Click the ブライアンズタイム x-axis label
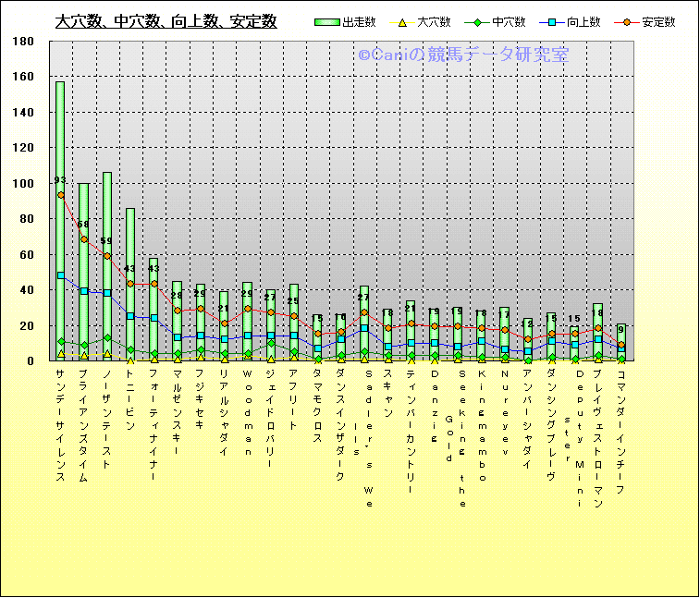700x598 pixels. (84, 425)
